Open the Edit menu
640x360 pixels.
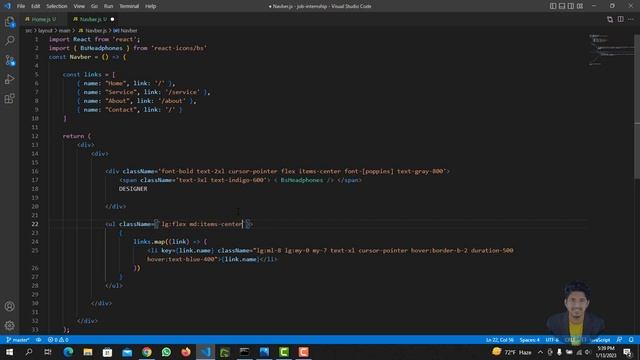click(x=36, y=6)
